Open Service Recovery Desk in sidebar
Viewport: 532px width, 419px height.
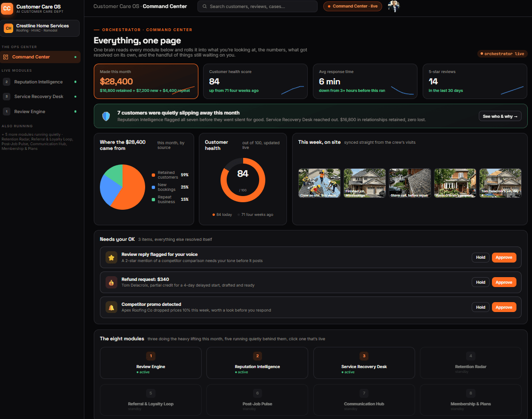pyautogui.click(x=41, y=97)
